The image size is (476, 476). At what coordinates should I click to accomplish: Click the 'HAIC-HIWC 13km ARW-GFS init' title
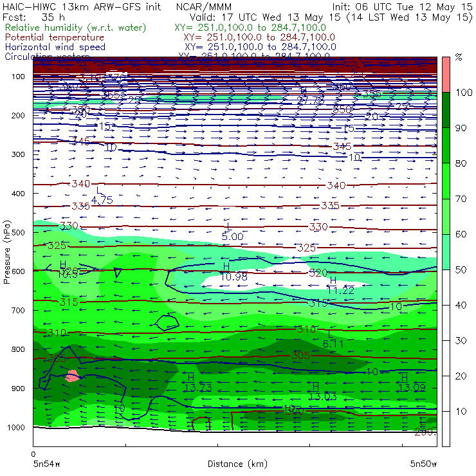(x=81, y=6)
